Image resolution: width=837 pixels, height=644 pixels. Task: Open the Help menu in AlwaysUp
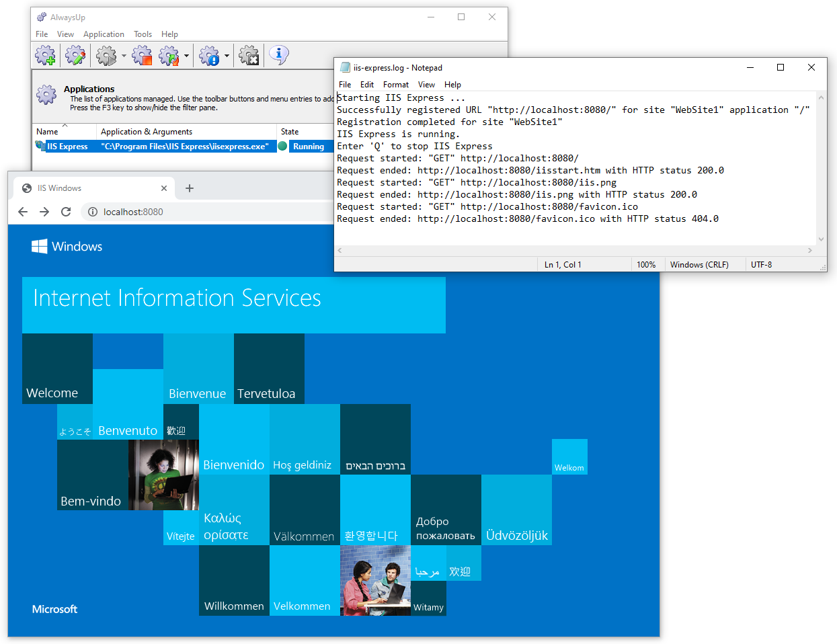click(x=169, y=34)
